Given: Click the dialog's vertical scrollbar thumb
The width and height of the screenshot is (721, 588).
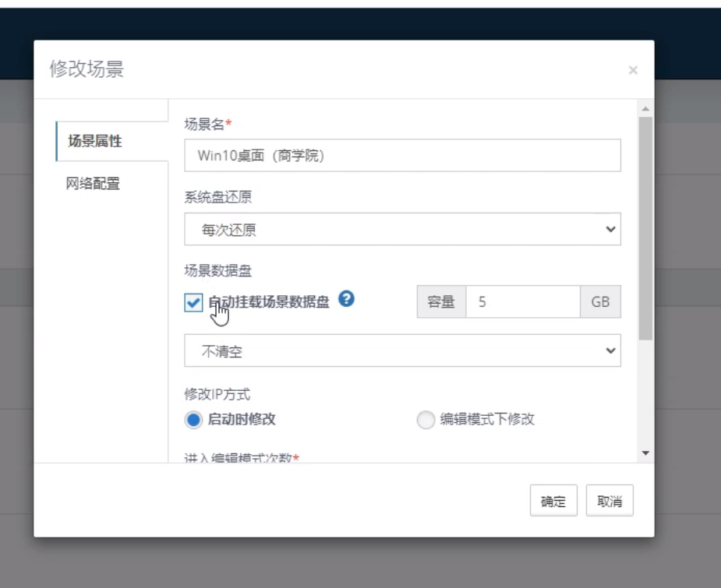Looking at the screenshot, I should coord(645,226).
